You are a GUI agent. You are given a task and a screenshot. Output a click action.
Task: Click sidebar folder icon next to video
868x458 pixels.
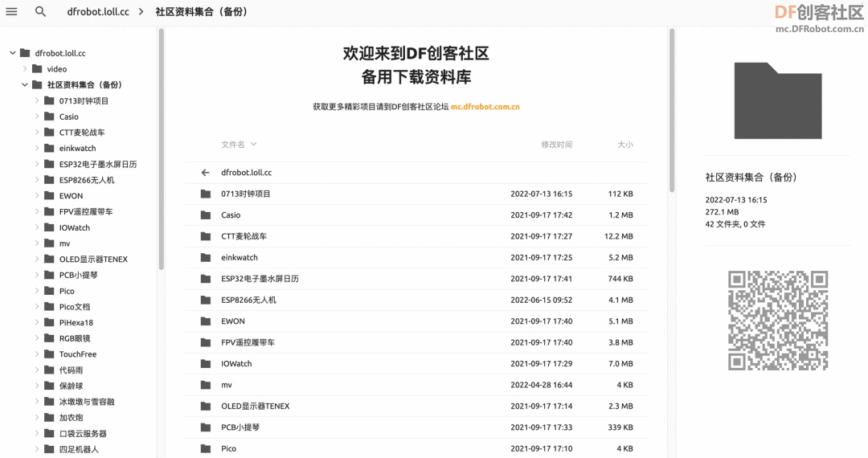37,68
